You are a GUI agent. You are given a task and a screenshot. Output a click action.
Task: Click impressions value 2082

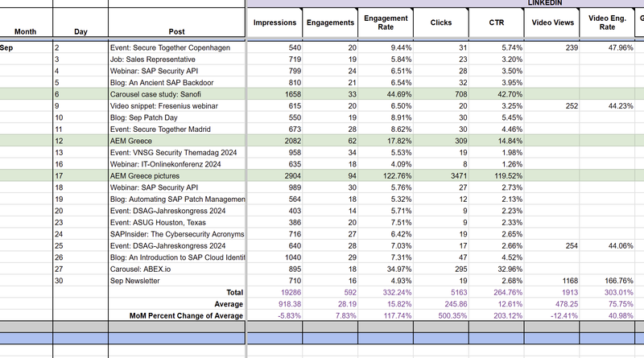pos(275,141)
